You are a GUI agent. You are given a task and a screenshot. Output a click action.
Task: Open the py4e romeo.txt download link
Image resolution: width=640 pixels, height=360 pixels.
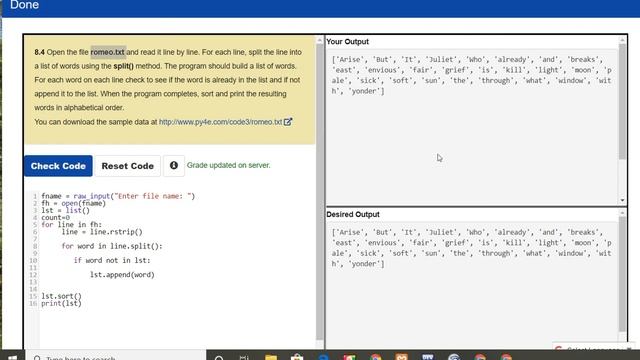(220, 122)
